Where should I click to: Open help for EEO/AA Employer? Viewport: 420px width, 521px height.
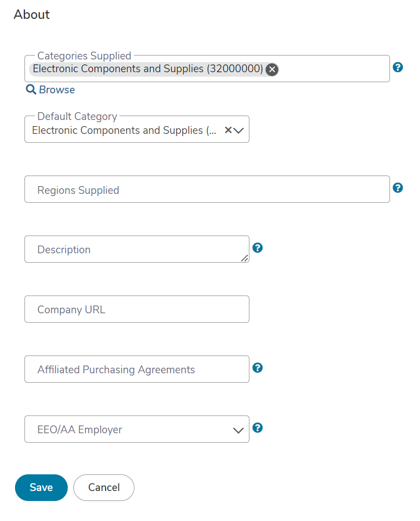[258, 428]
